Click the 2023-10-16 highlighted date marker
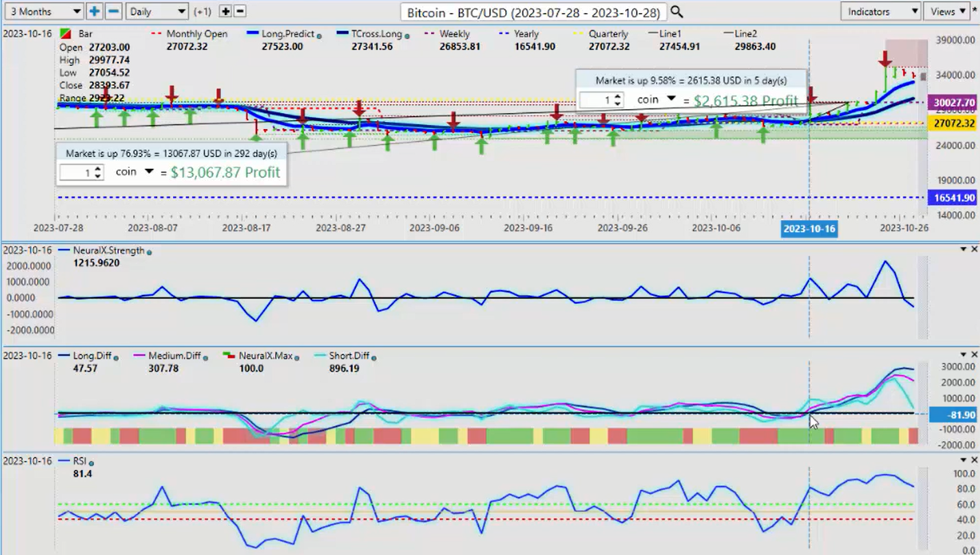This screenshot has width=980, height=555. click(809, 228)
